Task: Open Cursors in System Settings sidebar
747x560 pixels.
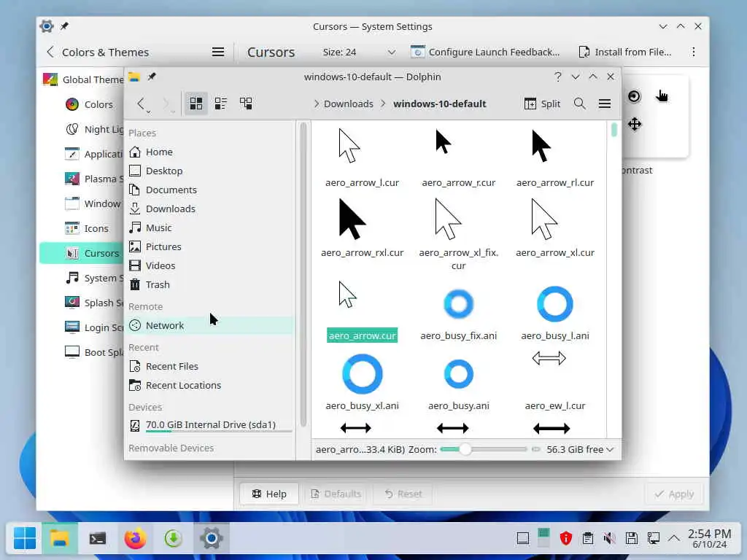Action: [x=82, y=253]
